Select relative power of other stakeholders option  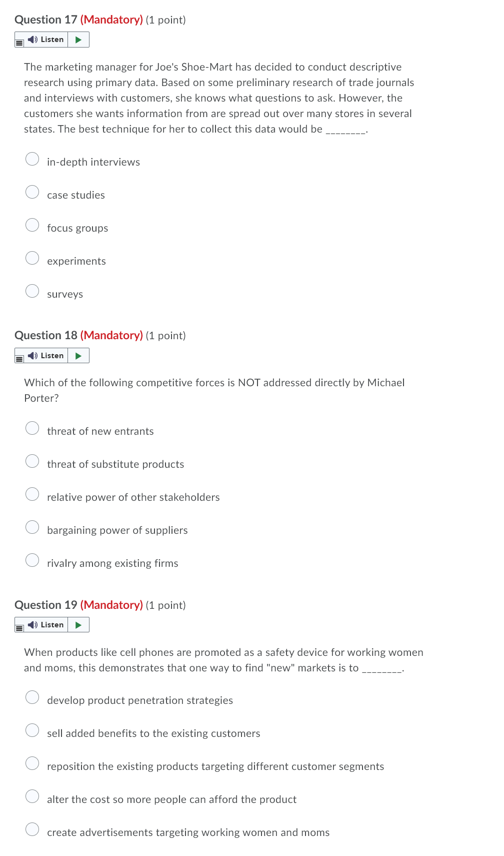pos(32,494)
